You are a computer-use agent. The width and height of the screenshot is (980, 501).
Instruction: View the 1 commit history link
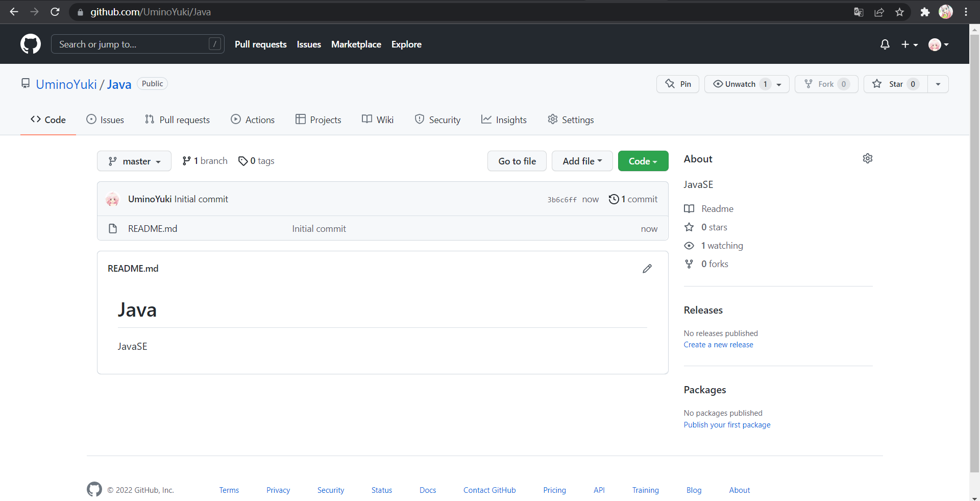coord(633,199)
